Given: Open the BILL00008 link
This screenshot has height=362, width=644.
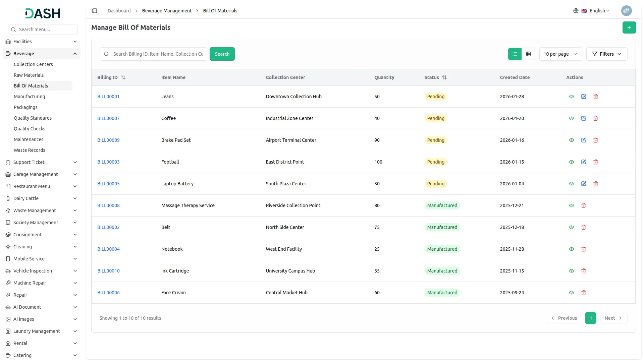Looking at the screenshot, I should 108,205.
